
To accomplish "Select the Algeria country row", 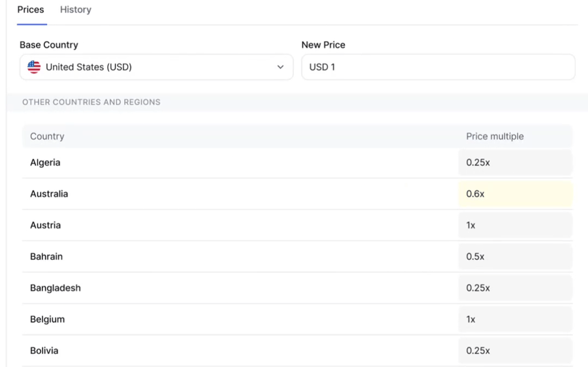I will click(297, 163).
